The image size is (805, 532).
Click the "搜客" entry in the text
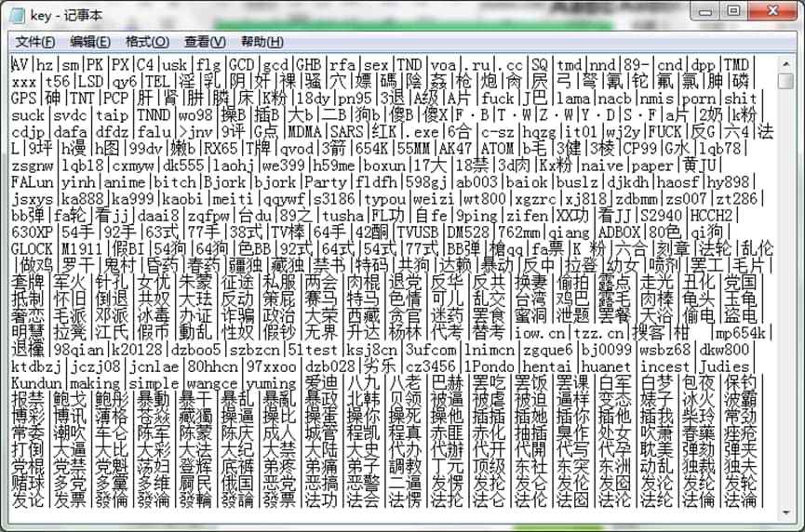pos(648,333)
